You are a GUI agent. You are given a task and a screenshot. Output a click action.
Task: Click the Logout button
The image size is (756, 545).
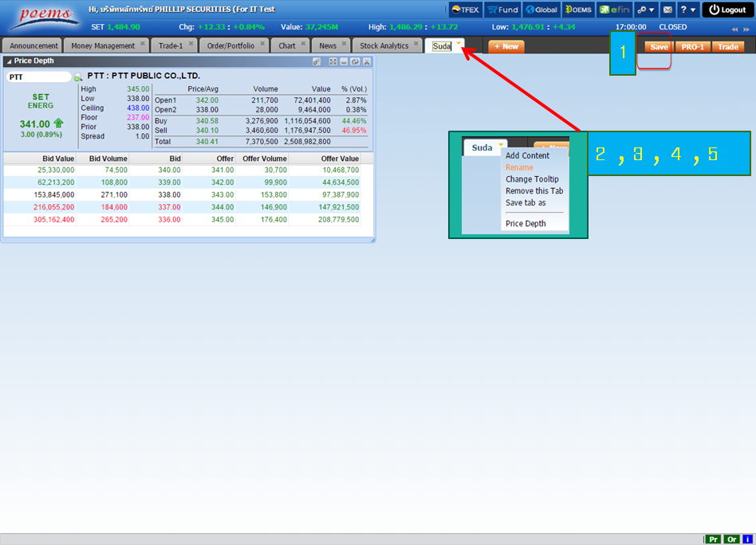(x=727, y=10)
